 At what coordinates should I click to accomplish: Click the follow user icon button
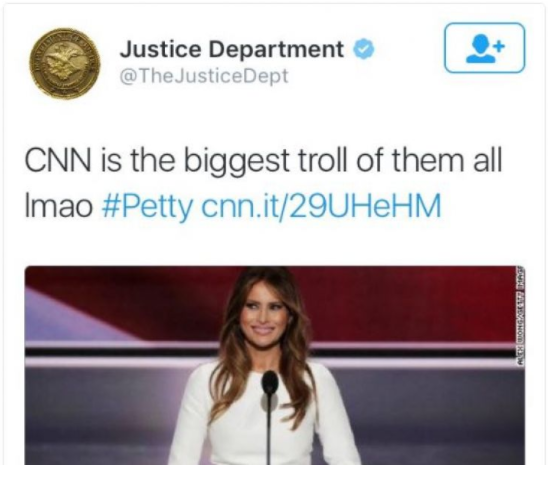tap(484, 48)
